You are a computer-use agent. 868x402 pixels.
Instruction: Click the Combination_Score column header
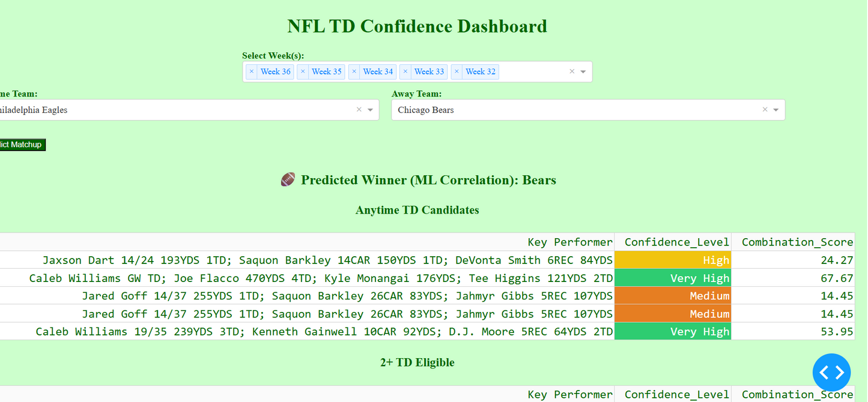[x=797, y=242]
